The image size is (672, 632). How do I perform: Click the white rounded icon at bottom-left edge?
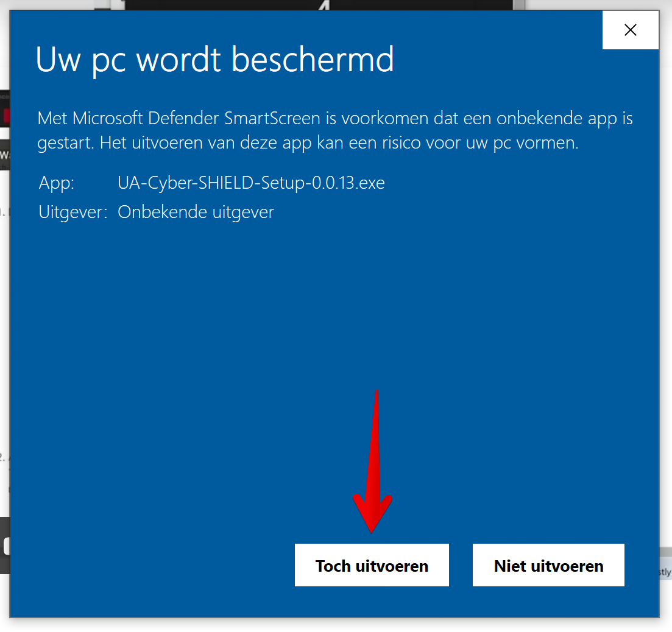click(x=5, y=546)
